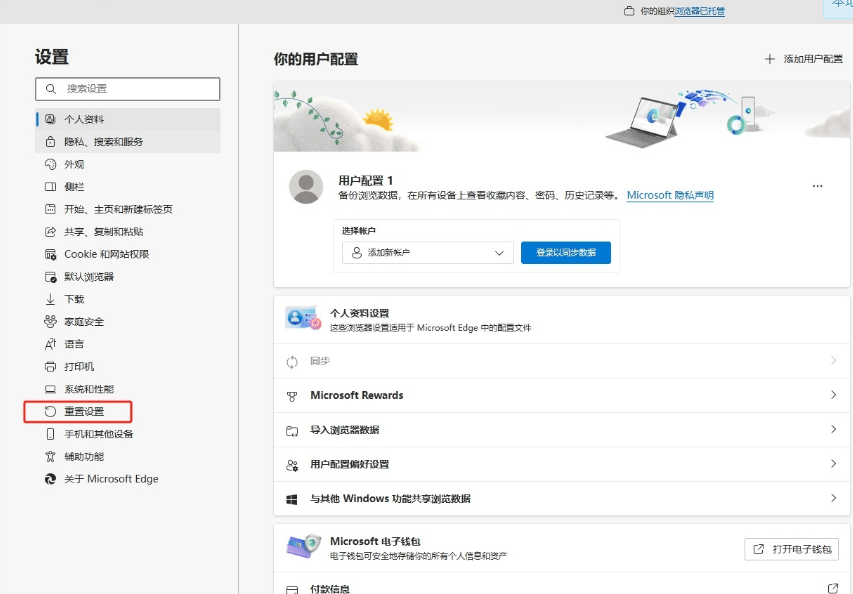Click the printer icon in sidebar

coord(51,367)
